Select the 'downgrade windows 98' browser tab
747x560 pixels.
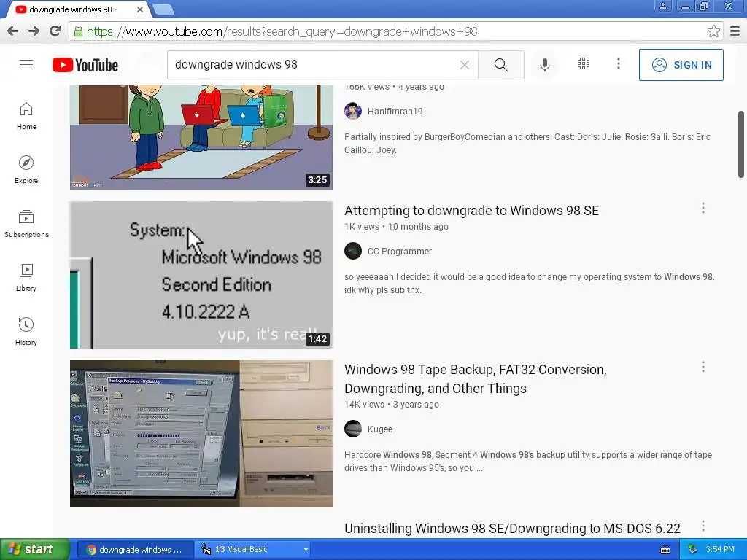tap(71, 9)
